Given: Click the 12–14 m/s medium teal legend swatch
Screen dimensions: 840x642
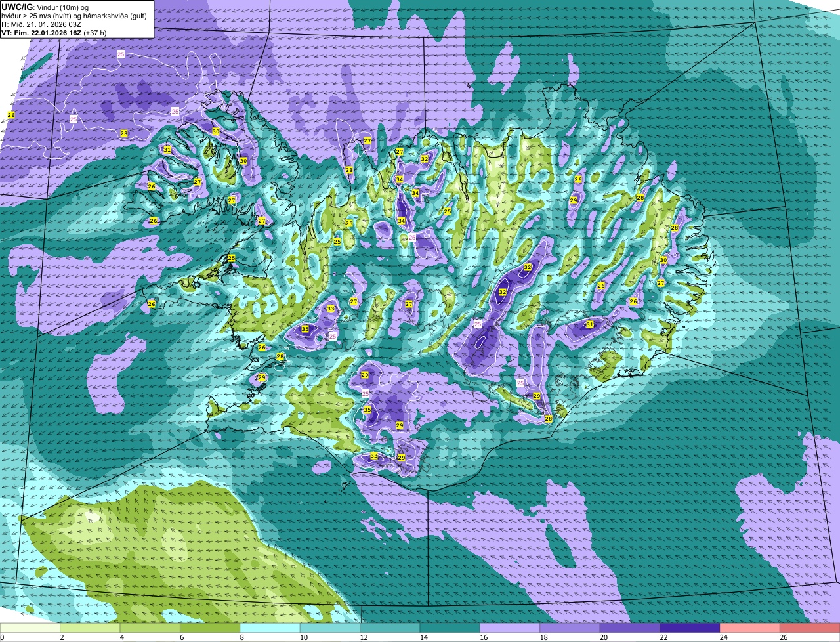Looking at the screenshot, I should tap(390, 628).
